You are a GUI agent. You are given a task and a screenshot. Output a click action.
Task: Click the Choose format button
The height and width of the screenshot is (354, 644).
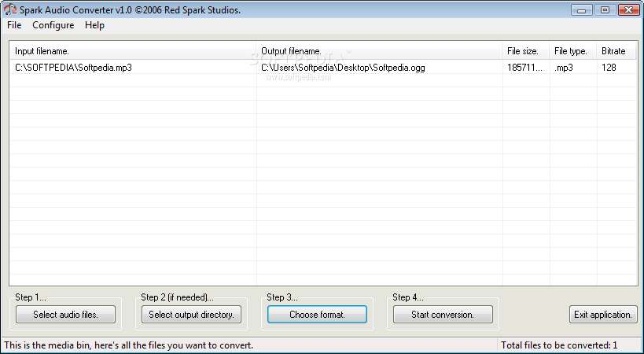317,315
